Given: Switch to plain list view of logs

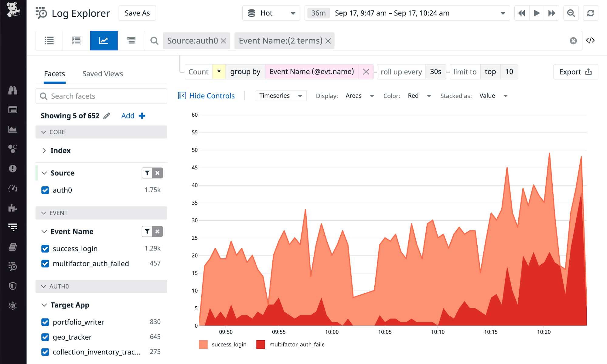Looking at the screenshot, I should click(x=49, y=40).
